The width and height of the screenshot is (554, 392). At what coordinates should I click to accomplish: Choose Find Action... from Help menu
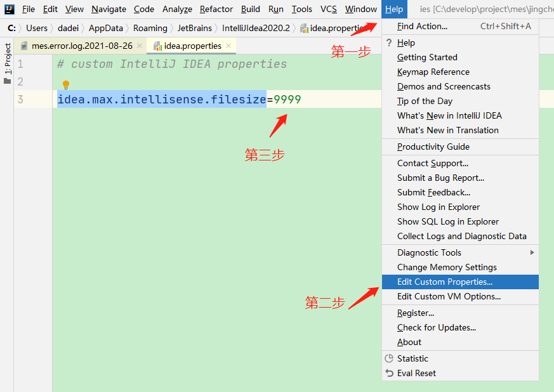pyautogui.click(x=460, y=26)
